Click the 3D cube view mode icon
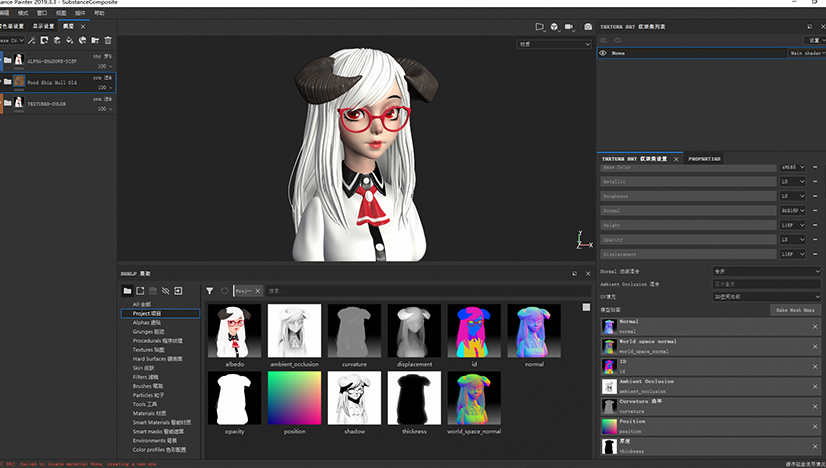This screenshot has height=468, width=826. 555,26
